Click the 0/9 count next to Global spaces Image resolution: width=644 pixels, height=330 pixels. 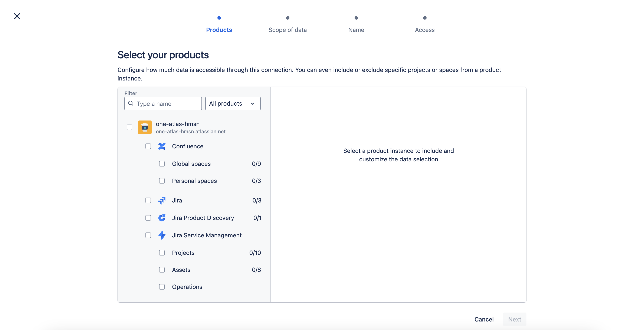[x=256, y=164]
